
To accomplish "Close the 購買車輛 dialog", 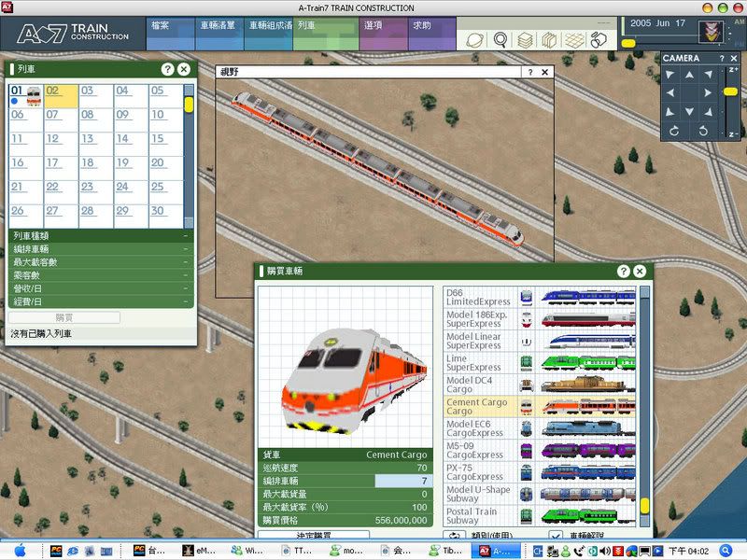I will (640, 272).
